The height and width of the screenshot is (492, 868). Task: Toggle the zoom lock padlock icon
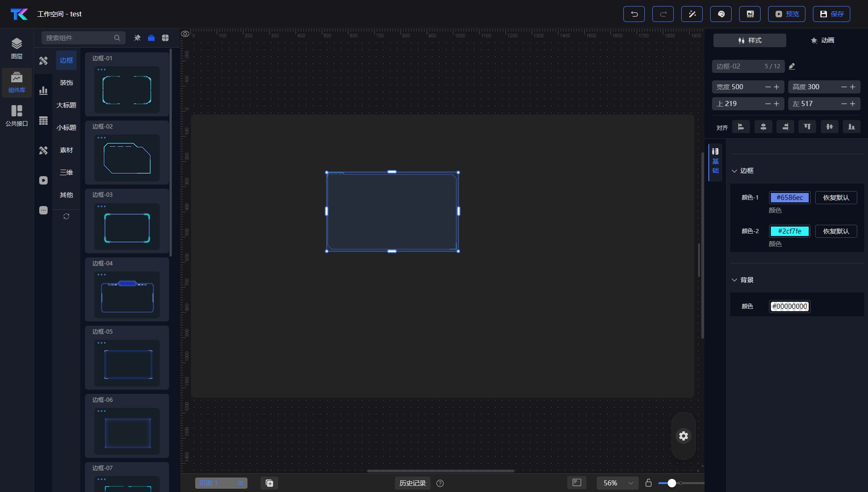(649, 483)
